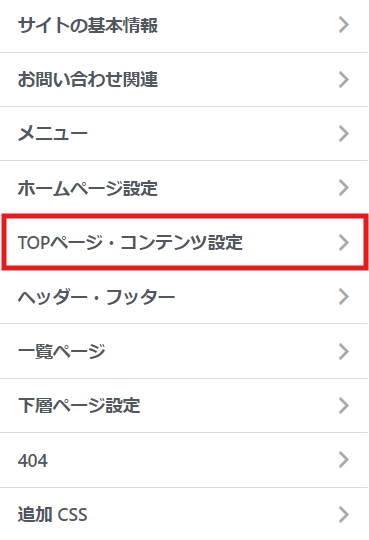Click arrow in highlighted TOPページ row
Image resolution: width=369 pixels, height=540 pixels.
pos(344,242)
